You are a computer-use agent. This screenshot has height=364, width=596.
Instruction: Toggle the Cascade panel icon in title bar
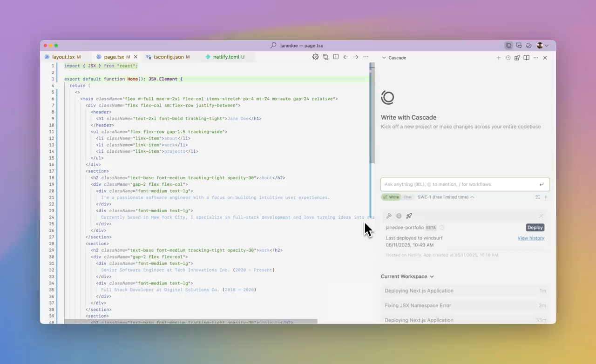[508, 46]
